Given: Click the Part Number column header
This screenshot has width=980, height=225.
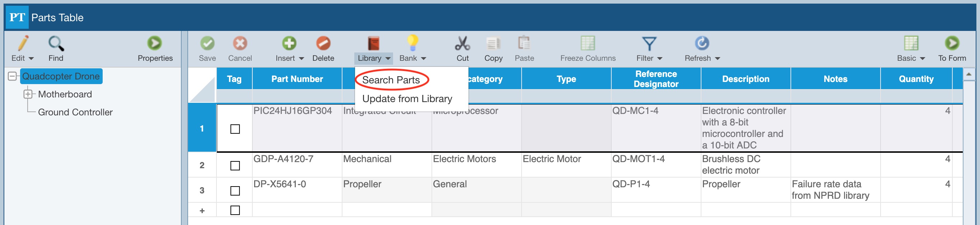Looking at the screenshot, I should tap(297, 79).
